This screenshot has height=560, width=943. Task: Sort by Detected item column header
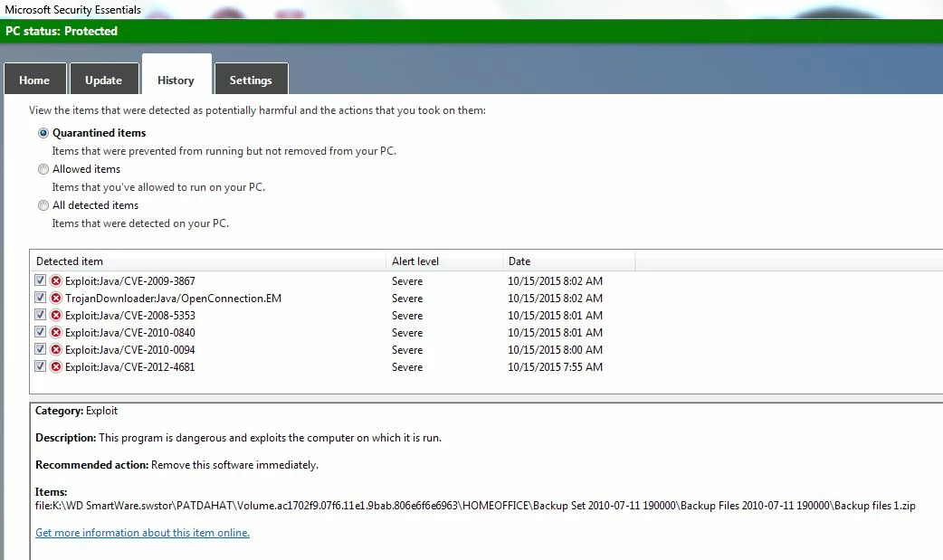(x=207, y=261)
